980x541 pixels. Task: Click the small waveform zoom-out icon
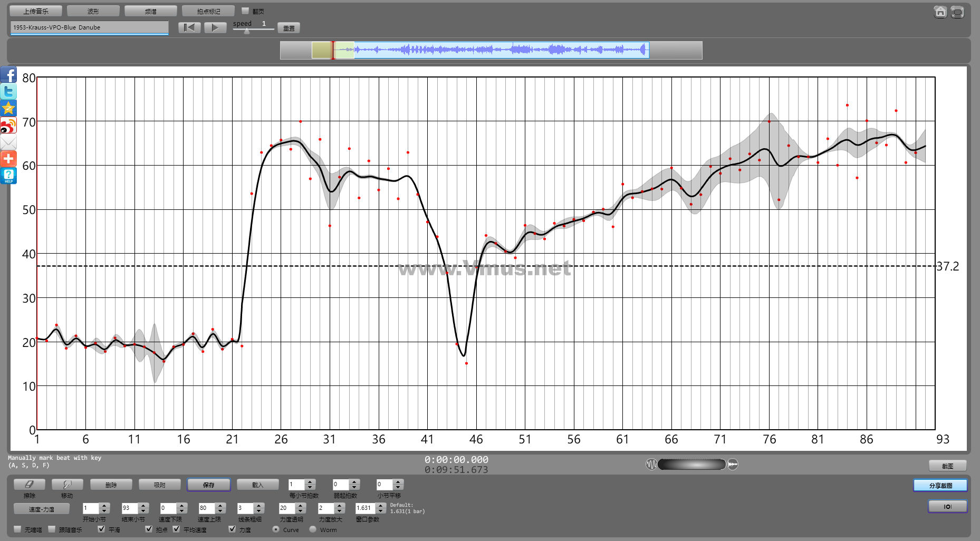click(x=651, y=464)
